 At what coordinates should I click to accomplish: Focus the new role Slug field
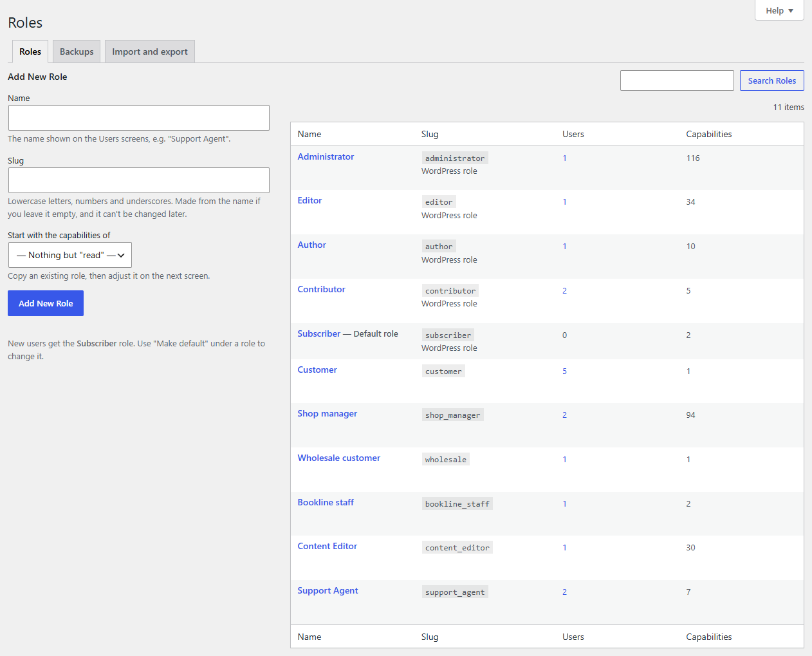[139, 180]
